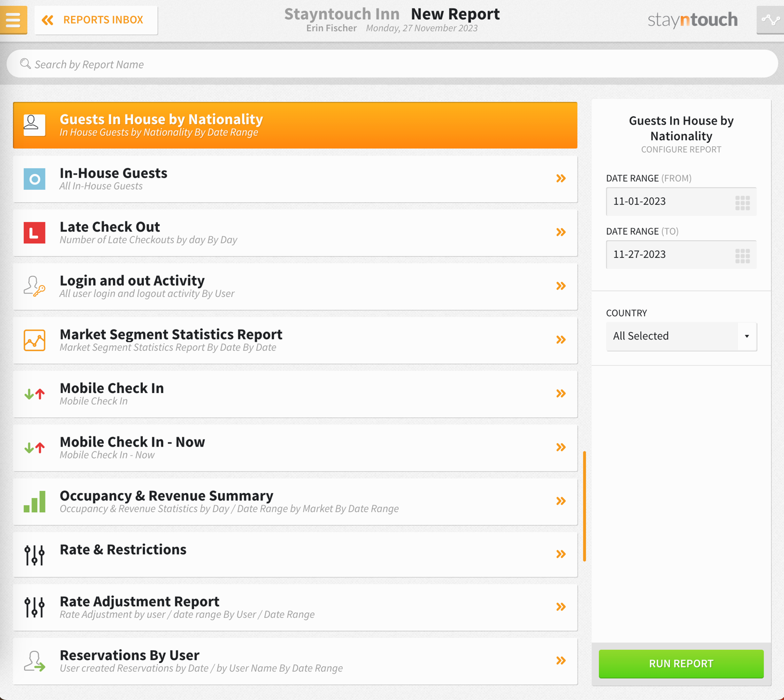784x700 pixels.
Task: Click the Rate & Restrictions sliders icon
Action: (x=34, y=555)
